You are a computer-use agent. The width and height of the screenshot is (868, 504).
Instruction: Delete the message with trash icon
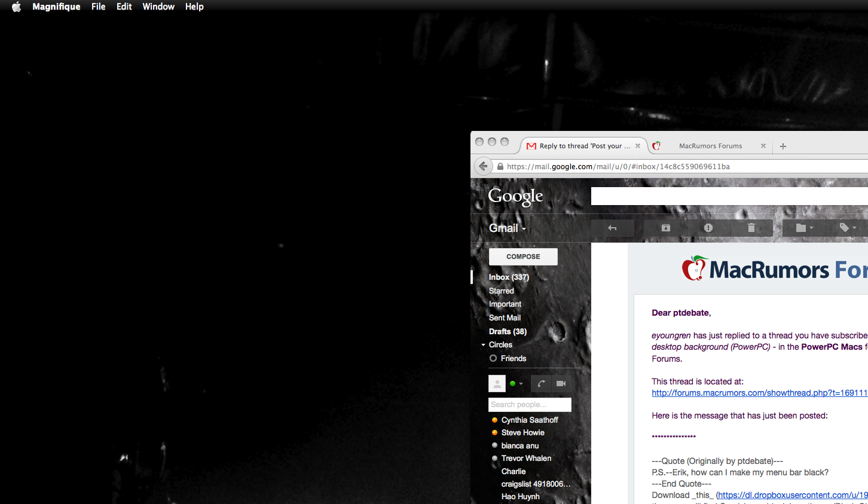[751, 228]
